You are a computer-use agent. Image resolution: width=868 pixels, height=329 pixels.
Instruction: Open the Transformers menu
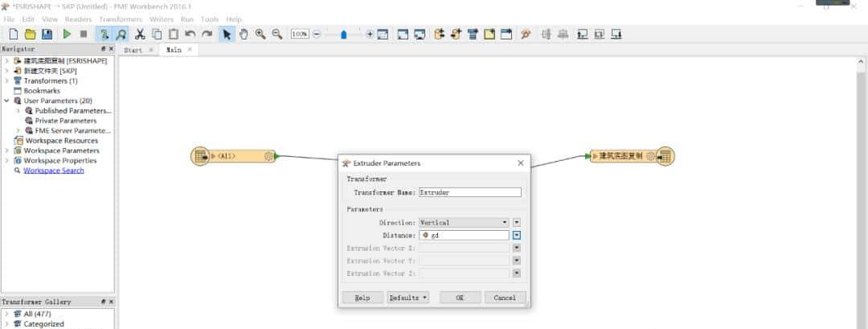point(121,19)
